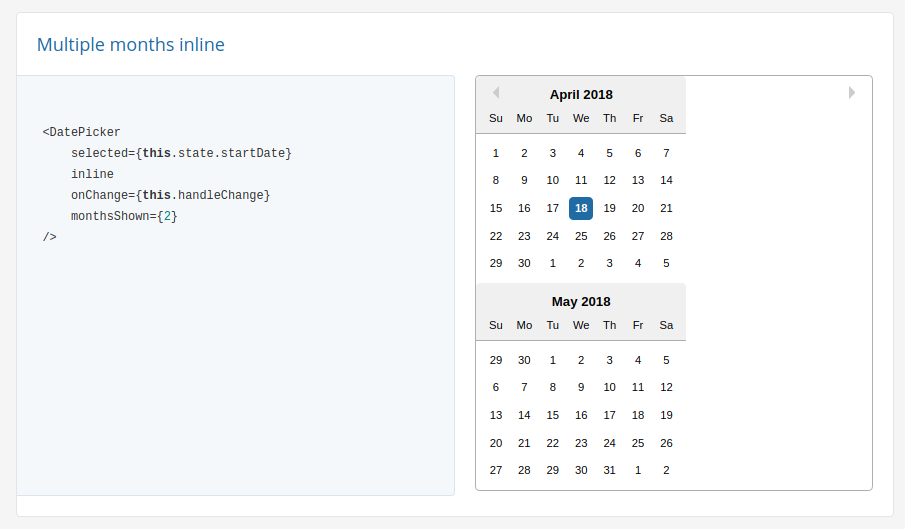Choose May 31 in the May calendar

tap(609, 470)
